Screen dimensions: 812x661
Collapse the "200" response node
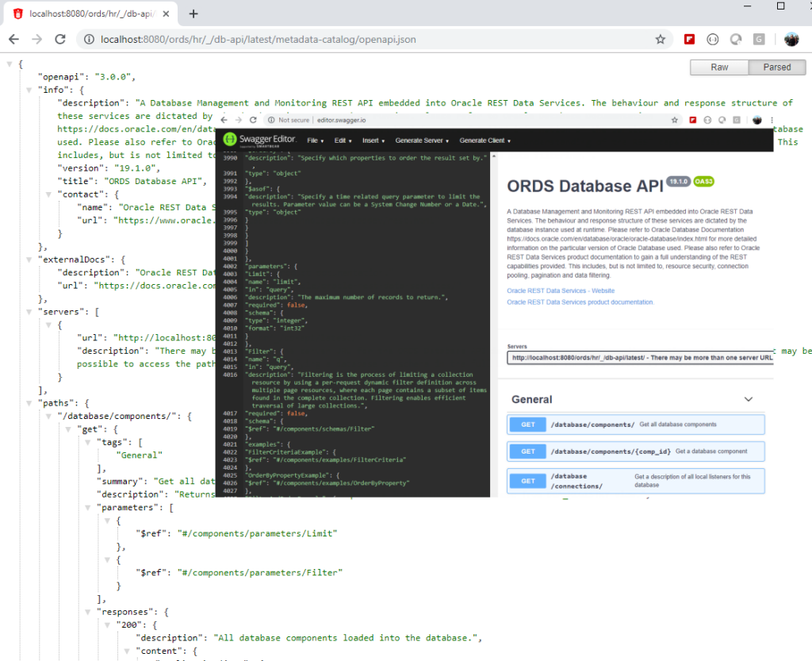107,625
